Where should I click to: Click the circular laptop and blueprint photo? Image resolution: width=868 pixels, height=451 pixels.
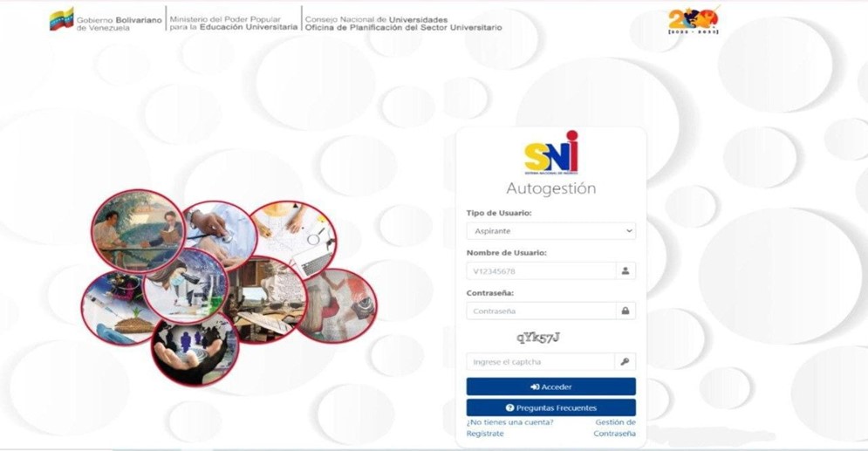point(296,237)
